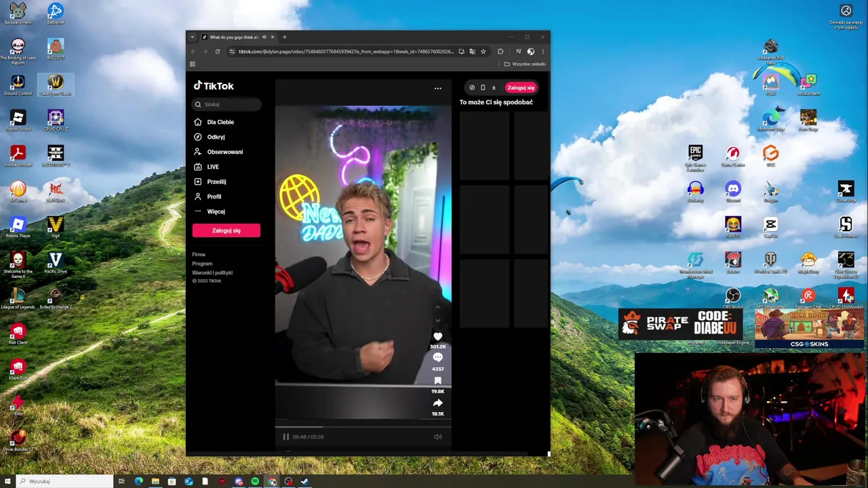The width and height of the screenshot is (868, 488).
Task: Open the browser three-dots menu
Action: [x=542, y=52]
